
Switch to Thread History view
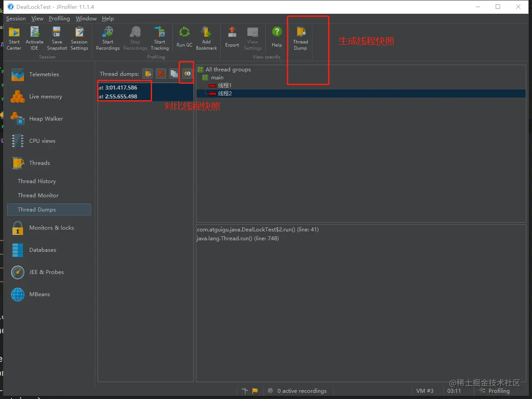(x=37, y=181)
